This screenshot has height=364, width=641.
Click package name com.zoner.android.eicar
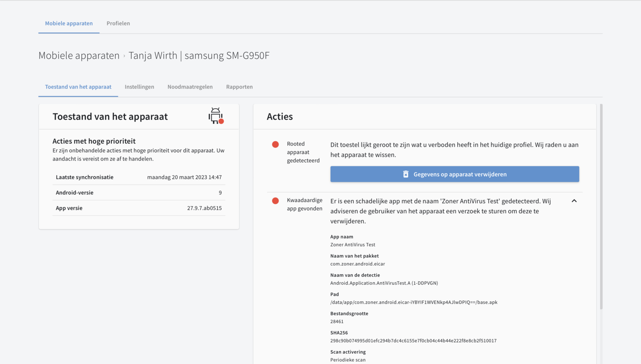coord(357,264)
